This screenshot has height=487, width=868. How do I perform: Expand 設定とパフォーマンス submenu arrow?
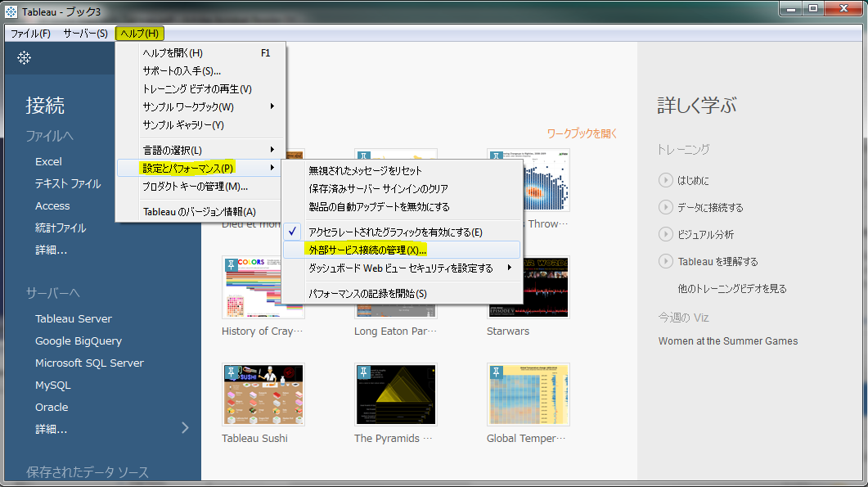pos(272,167)
